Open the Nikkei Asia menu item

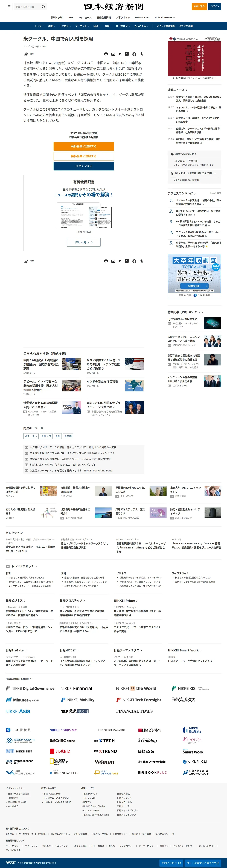click(142, 17)
